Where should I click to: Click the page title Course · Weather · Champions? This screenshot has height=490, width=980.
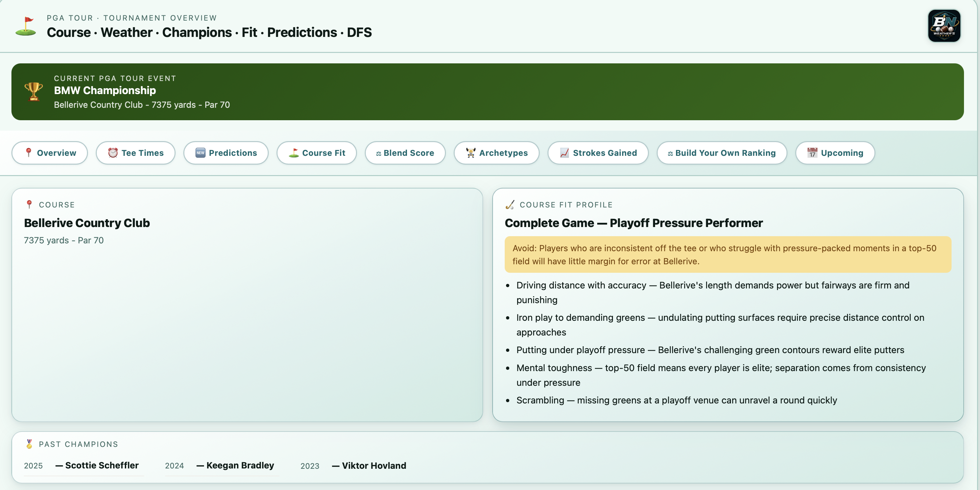(x=209, y=32)
